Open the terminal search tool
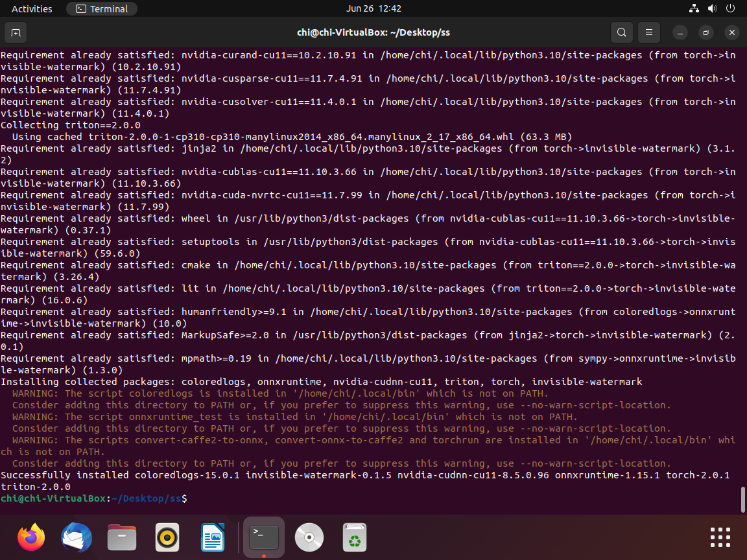This screenshot has width=747, height=560. [x=622, y=32]
